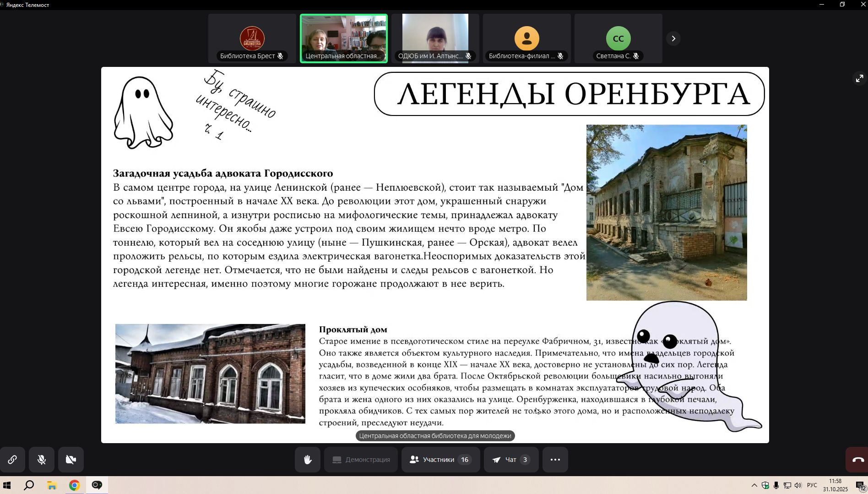This screenshot has width=868, height=494.
Task: Copy the meeting link icon
Action: [x=12, y=460]
